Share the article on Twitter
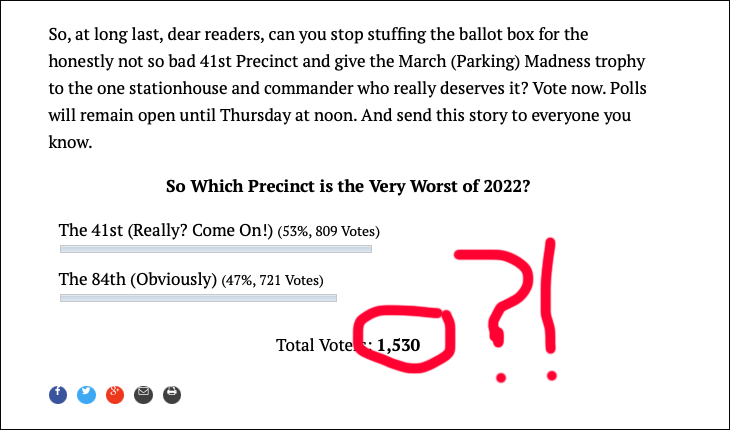730x430 pixels. pyautogui.click(x=86, y=394)
